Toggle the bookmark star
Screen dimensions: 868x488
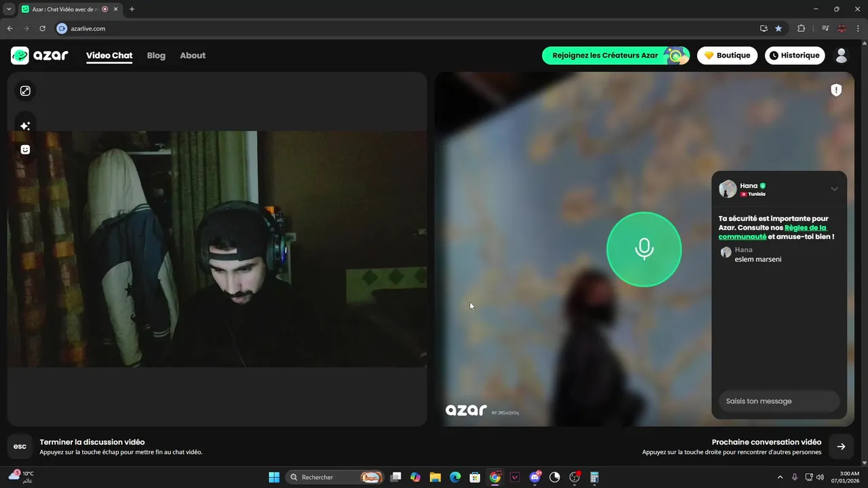tap(778, 28)
